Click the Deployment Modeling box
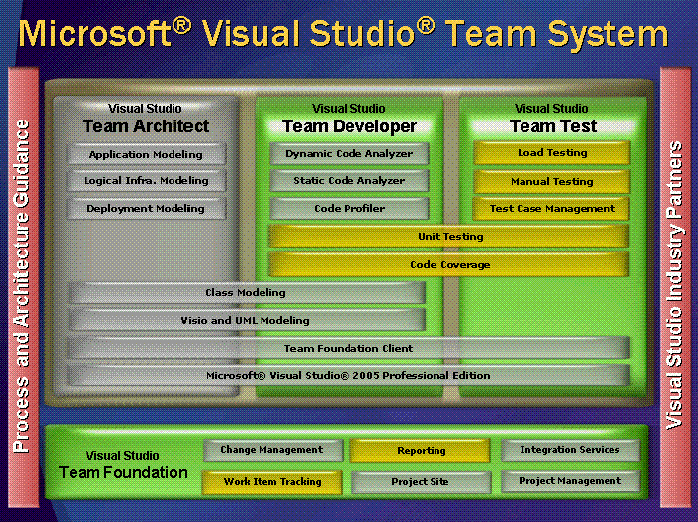Screen dimensions: 698x522 [146, 209]
